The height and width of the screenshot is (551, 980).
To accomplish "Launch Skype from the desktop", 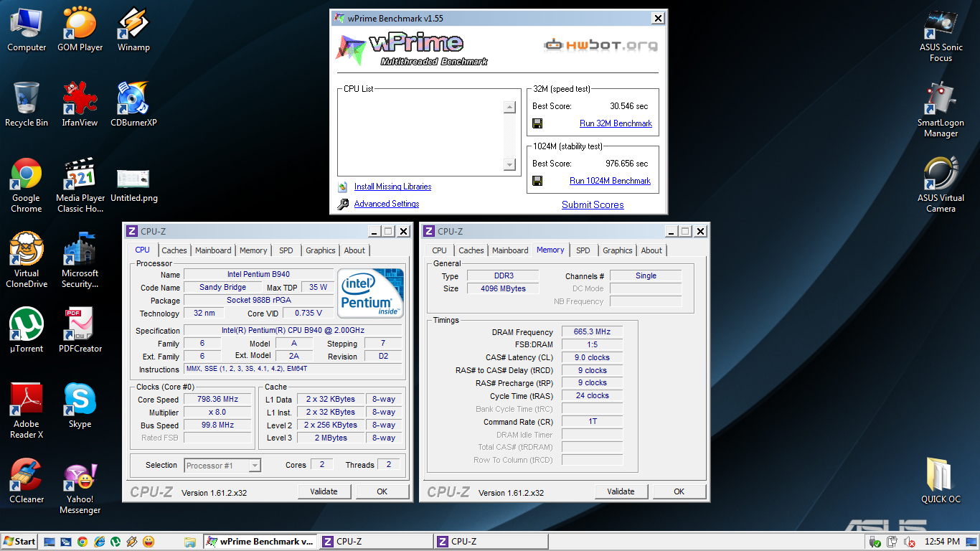I will click(x=80, y=406).
